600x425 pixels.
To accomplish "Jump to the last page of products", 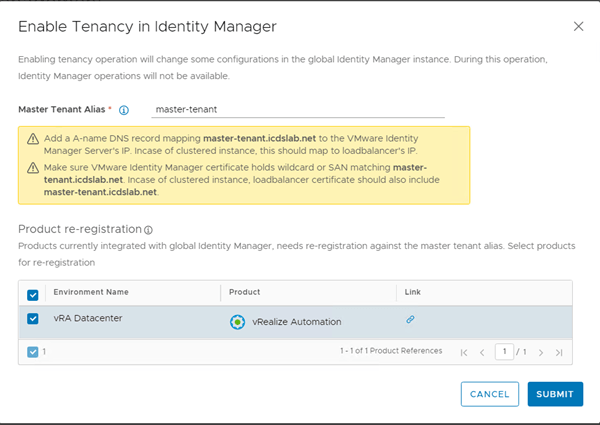I will 558,352.
